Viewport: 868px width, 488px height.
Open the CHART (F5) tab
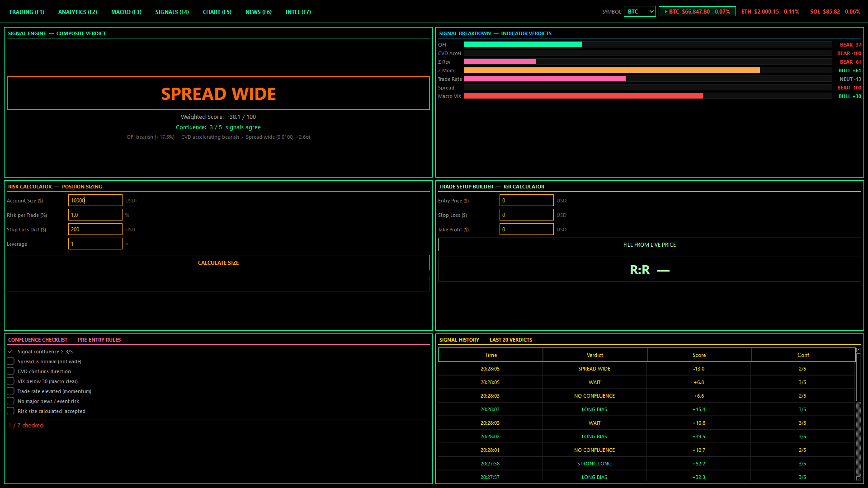[x=217, y=12]
